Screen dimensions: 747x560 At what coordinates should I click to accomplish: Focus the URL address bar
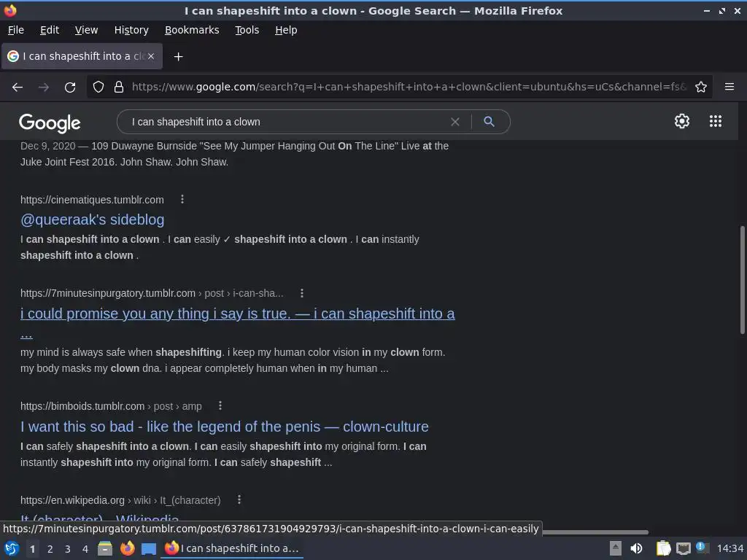(x=409, y=87)
